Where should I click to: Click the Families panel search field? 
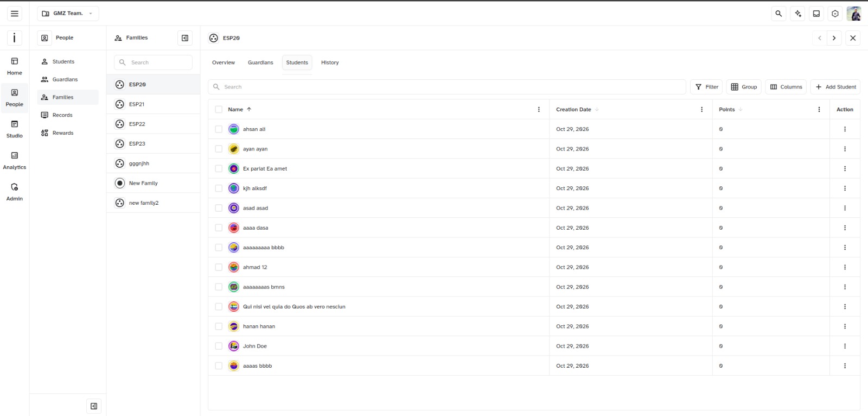point(154,62)
